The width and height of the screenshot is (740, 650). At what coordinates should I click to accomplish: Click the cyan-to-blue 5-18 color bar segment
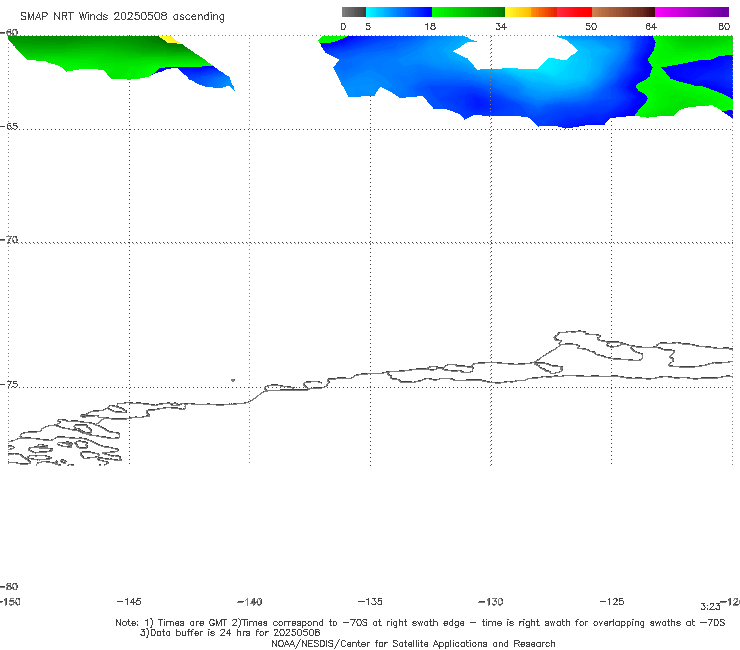pyautogui.click(x=399, y=12)
